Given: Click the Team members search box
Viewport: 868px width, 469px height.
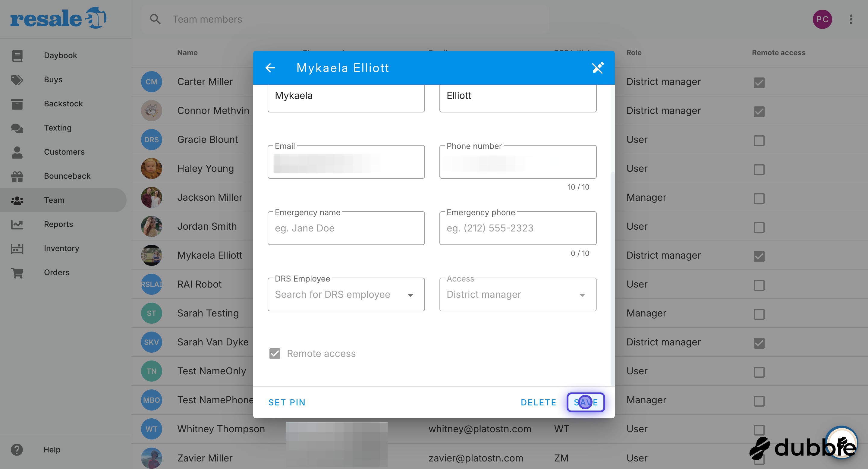Looking at the screenshot, I should click(345, 19).
